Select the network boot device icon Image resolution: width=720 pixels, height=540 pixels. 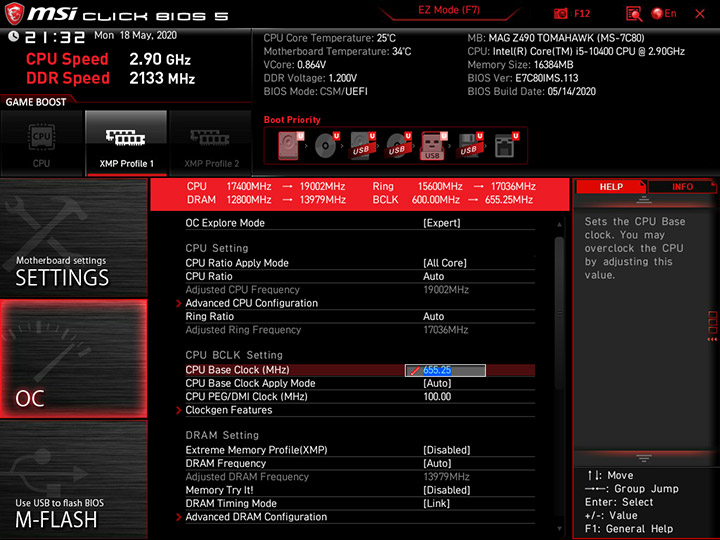tap(506, 146)
